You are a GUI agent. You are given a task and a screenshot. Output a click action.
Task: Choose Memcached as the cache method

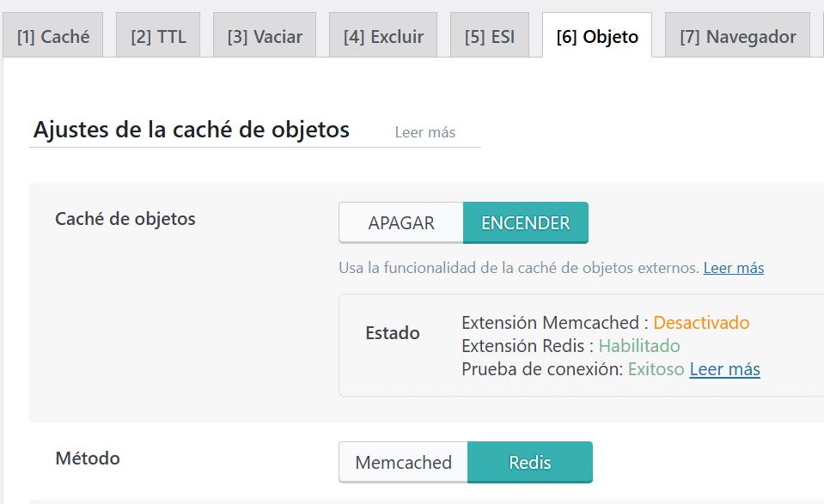coord(403,463)
